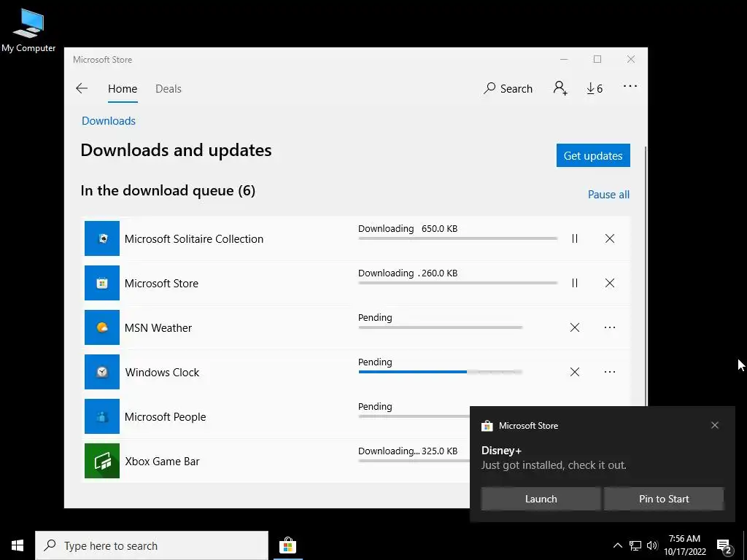Open more options for Windows Clock
Viewport: 747px width, 560px height.
tap(610, 372)
